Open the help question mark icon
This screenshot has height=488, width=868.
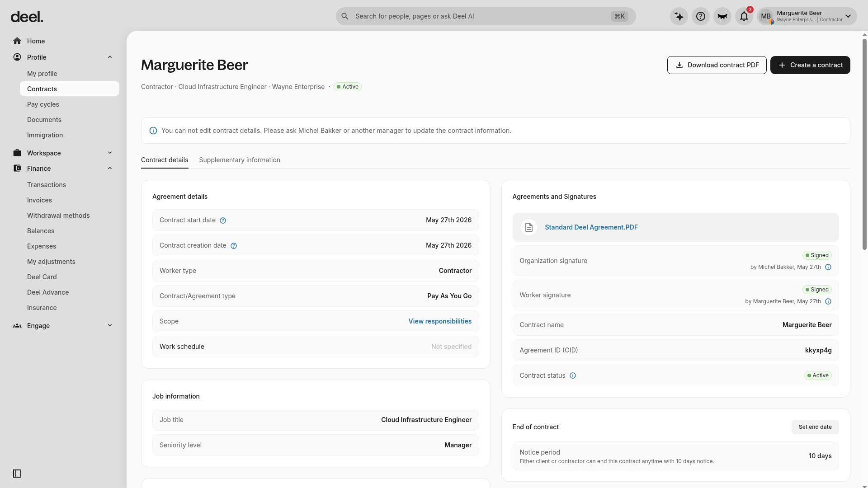point(701,16)
